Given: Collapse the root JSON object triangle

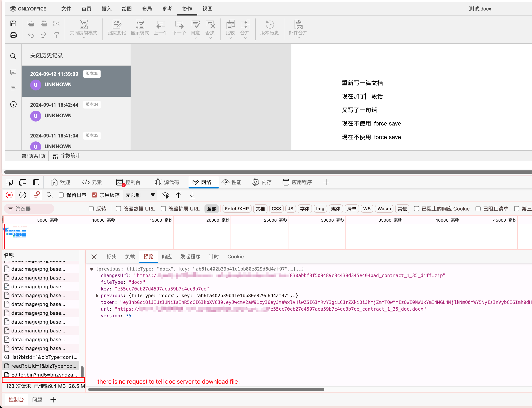Looking at the screenshot, I should click(x=92, y=269).
